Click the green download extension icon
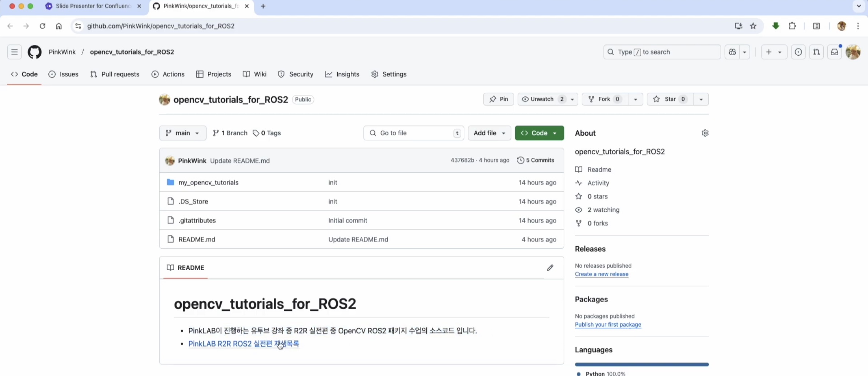The height and width of the screenshot is (376, 868). [776, 26]
